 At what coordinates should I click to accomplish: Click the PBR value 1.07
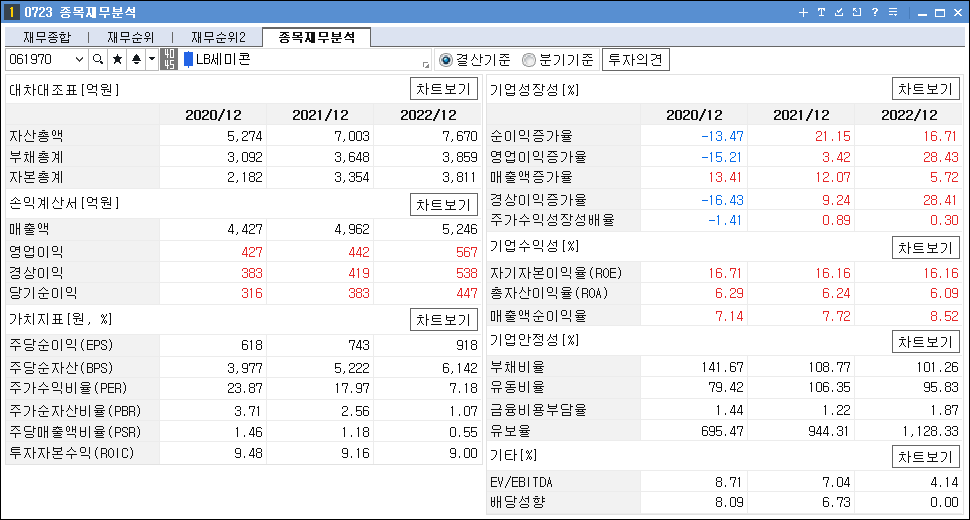[463, 411]
